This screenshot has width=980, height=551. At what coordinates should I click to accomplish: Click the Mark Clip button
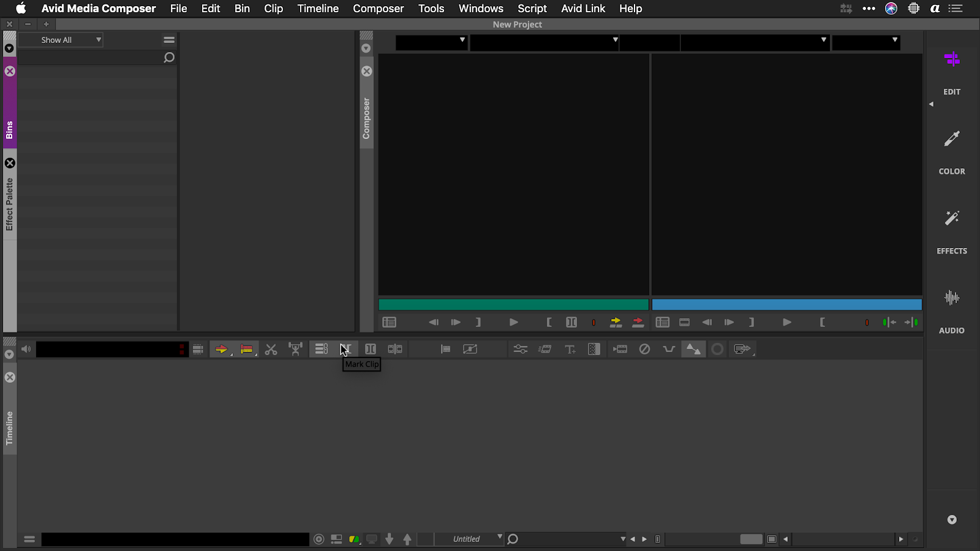point(345,349)
